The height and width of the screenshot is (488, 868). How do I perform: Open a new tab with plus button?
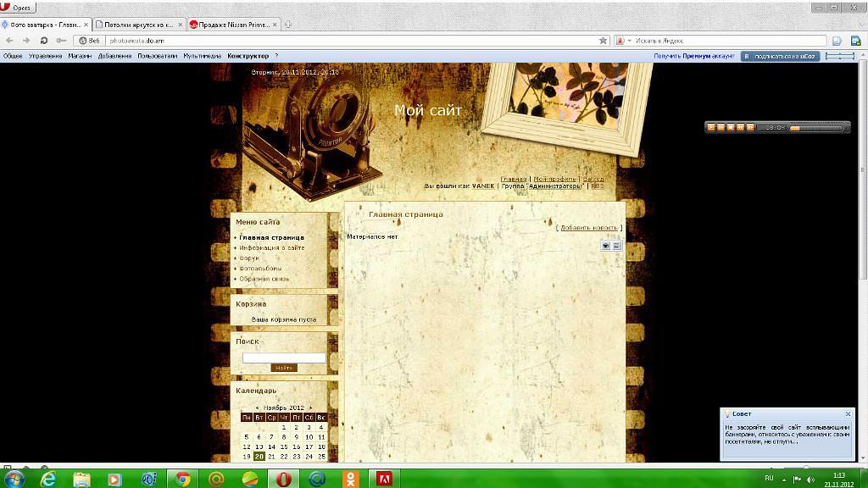click(288, 25)
